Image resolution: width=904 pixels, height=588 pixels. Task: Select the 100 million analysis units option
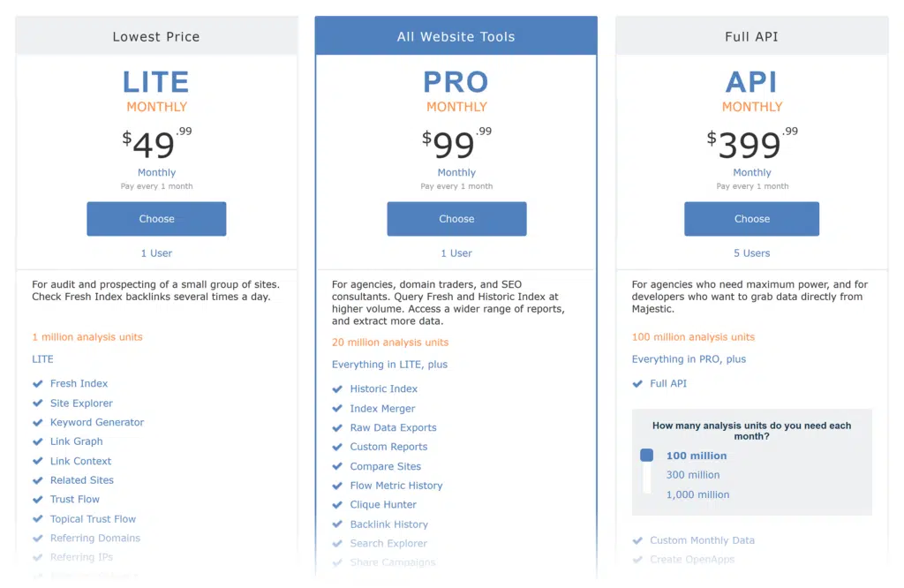click(x=697, y=456)
